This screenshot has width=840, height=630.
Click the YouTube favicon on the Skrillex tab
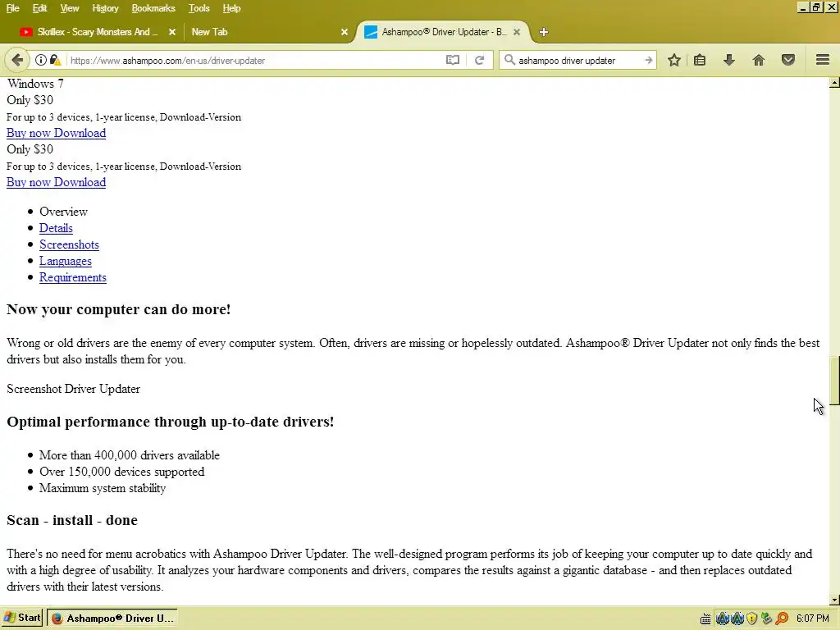tap(25, 32)
